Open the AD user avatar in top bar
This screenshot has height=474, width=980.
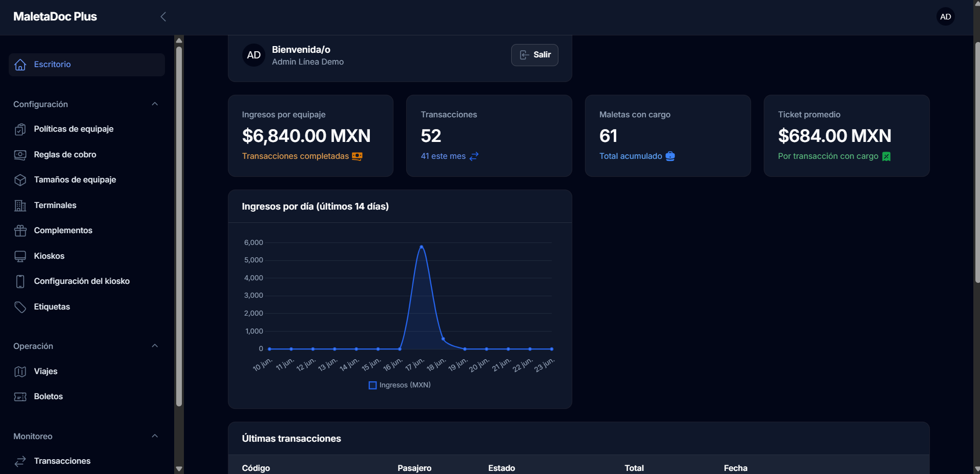(945, 16)
